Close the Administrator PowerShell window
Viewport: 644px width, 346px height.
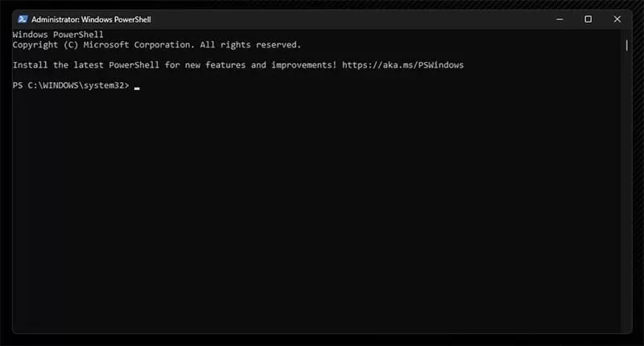[617, 19]
